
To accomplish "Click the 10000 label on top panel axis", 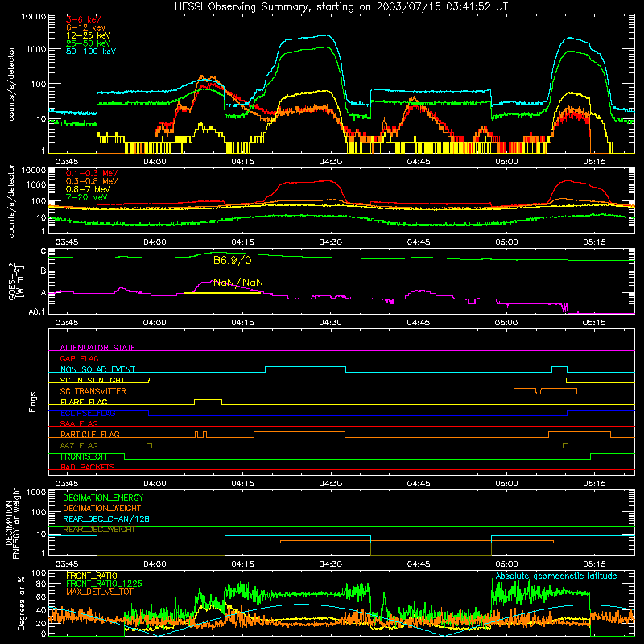I will [x=34, y=17].
